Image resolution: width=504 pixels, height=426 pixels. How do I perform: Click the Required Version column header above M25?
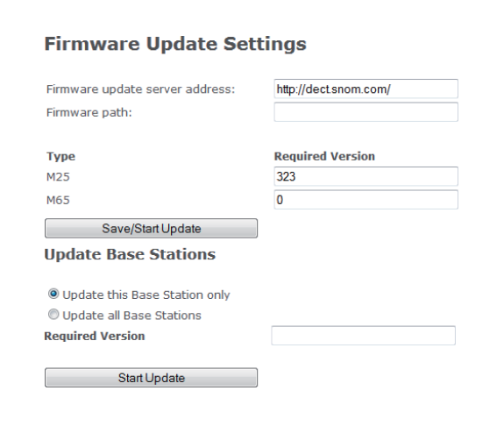pyautogui.click(x=324, y=156)
